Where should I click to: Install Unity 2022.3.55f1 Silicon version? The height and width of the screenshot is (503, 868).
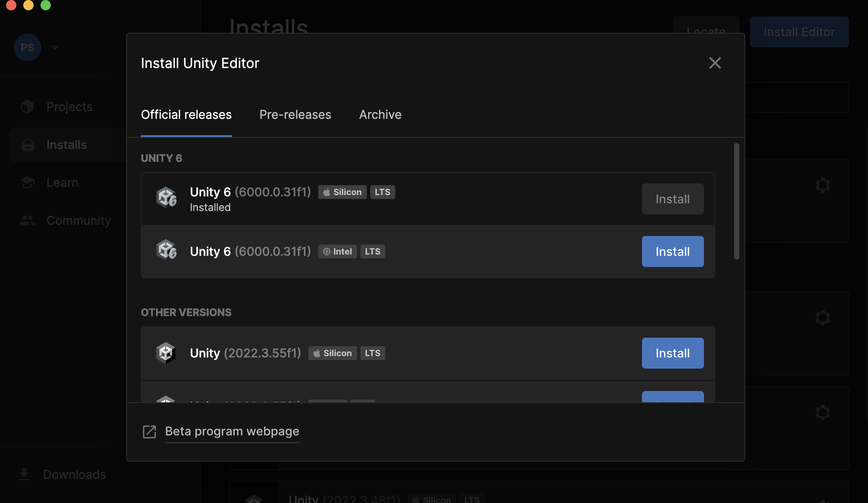coord(673,353)
